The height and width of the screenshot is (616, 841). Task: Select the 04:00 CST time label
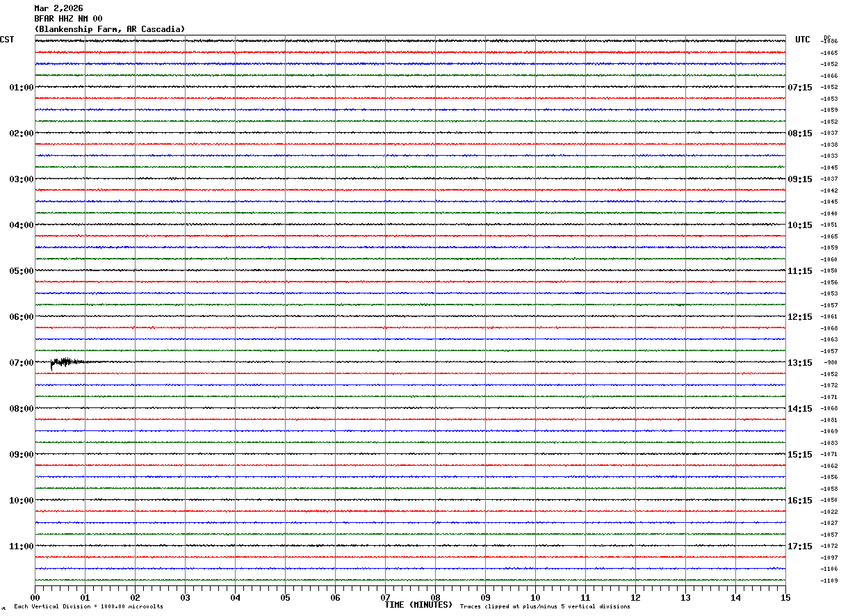[22, 225]
